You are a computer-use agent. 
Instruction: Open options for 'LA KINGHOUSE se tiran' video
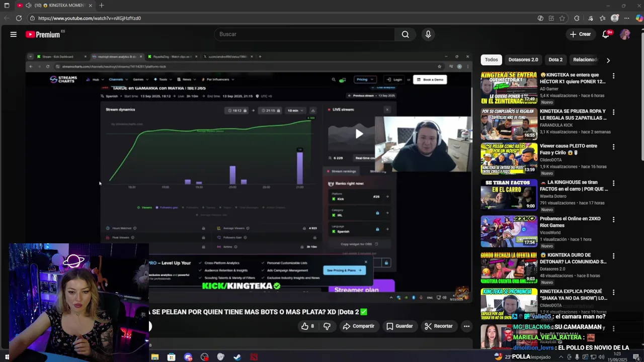(613, 183)
